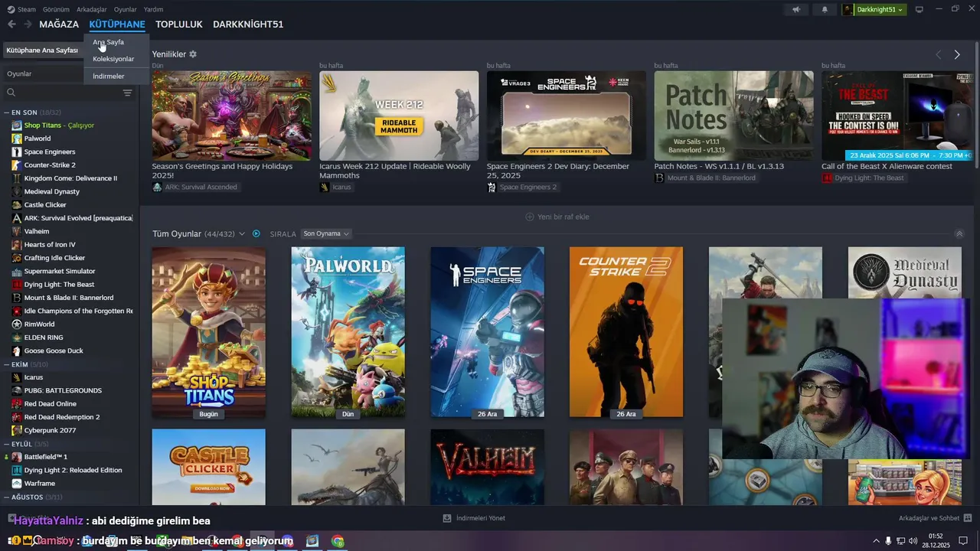This screenshot has height=551, width=980.
Task: Show next news items arrow
Action: 957,54
